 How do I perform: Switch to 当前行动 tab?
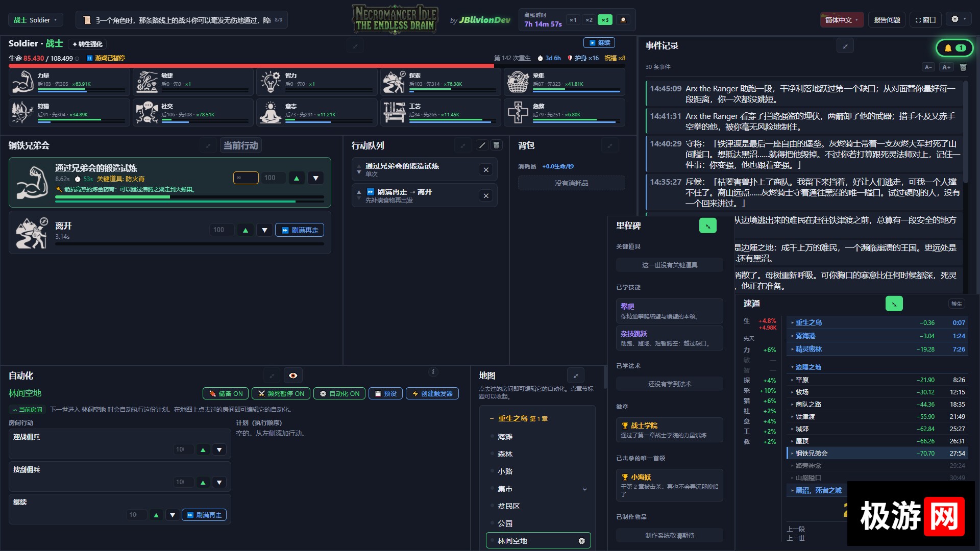pyautogui.click(x=241, y=145)
